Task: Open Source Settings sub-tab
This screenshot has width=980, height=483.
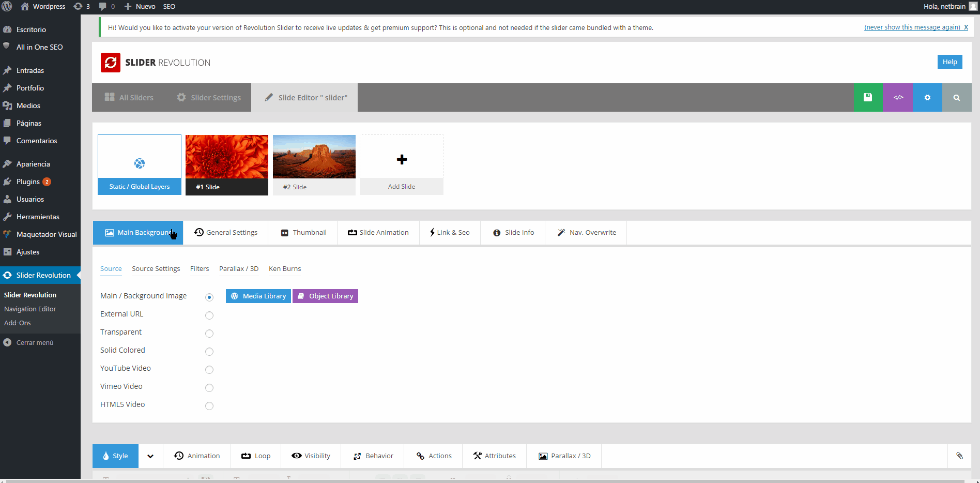Action: 156,269
